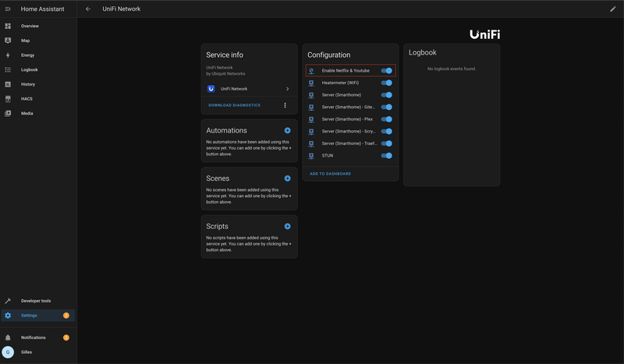Add a new scene plus icon
The width and height of the screenshot is (624, 364).
(x=287, y=178)
